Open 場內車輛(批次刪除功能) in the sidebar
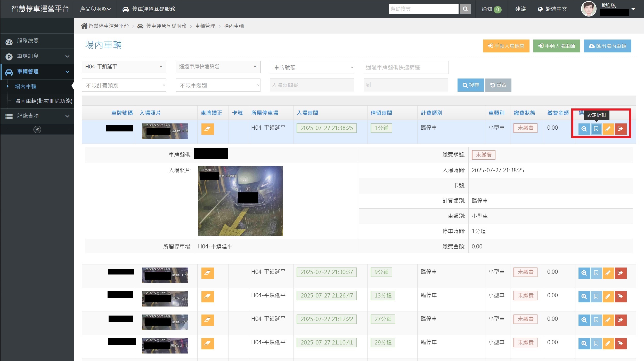The height and width of the screenshot is (361, 644). coord(44,101)
